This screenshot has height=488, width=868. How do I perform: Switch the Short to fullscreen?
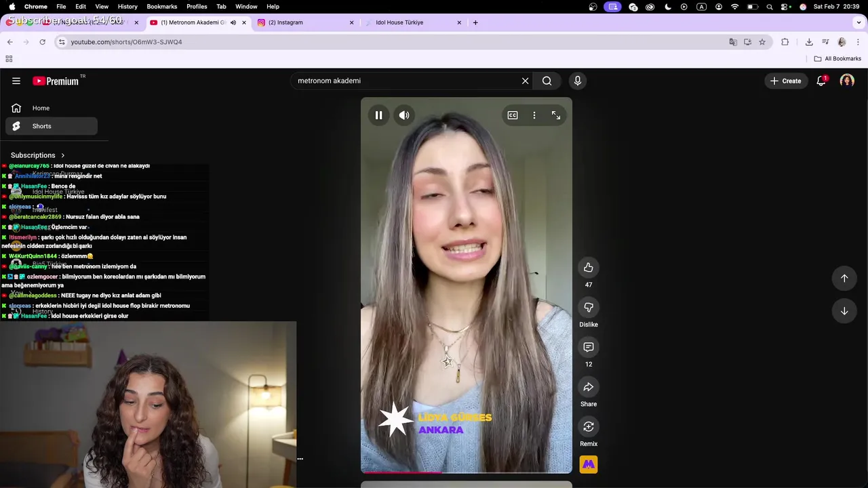click(556, 115)
